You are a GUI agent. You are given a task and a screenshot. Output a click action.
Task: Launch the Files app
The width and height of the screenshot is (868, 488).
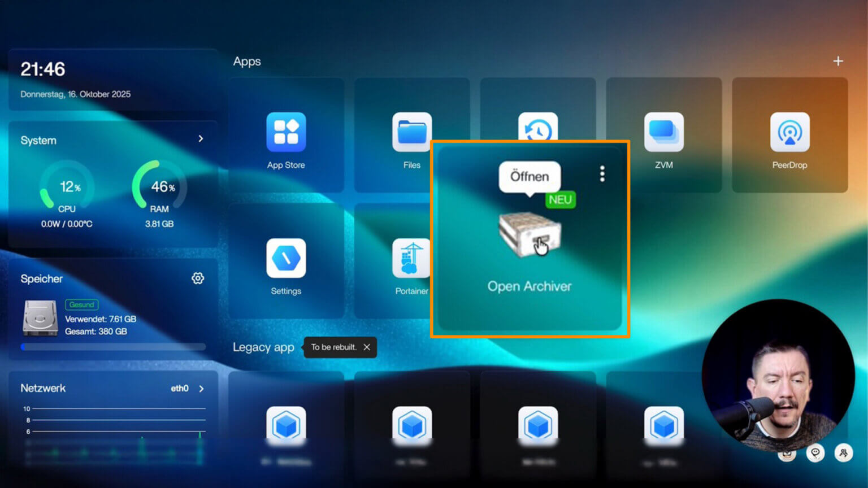(x=412, y=132)
